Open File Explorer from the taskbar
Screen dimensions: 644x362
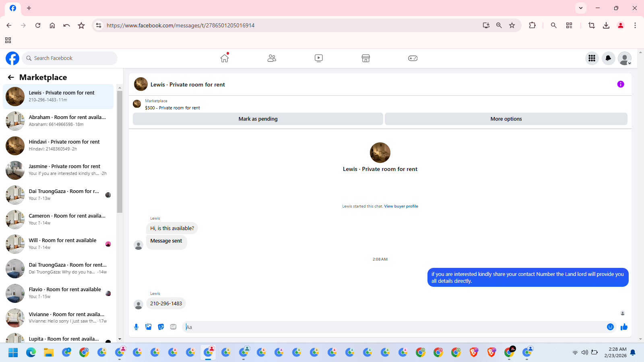tap(49, 353)
